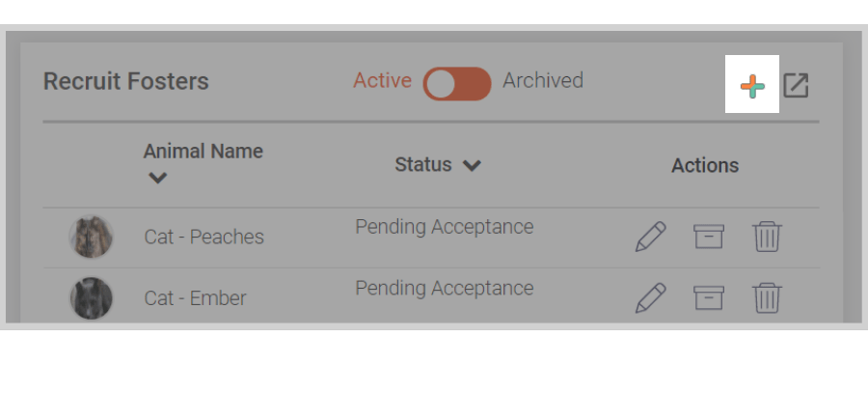The height and width of the screenshot is (393, 868).
Task: Open the Cat - Ember name link
Action: [x=195, y=298]
